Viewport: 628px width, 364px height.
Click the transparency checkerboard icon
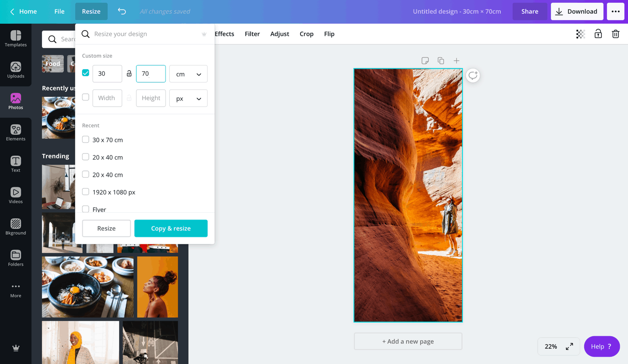click(x=580, y=34)
